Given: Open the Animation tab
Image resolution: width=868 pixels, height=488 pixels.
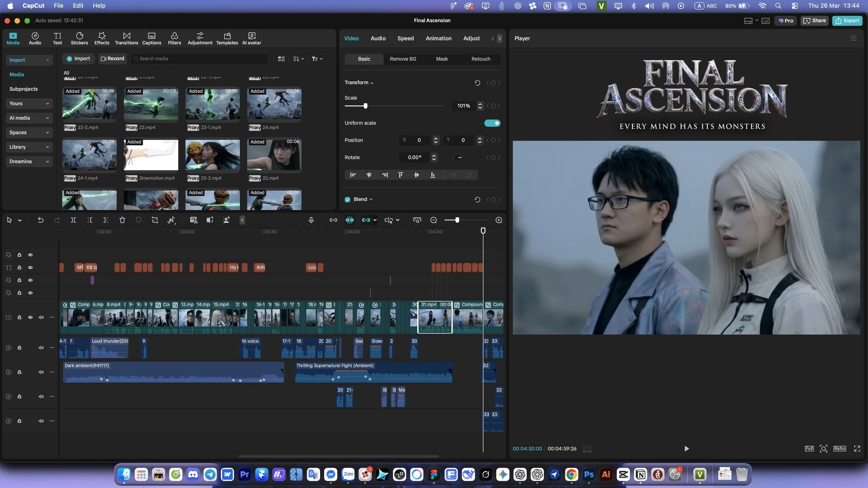Looking at the screenshot, I should point(438,38).
